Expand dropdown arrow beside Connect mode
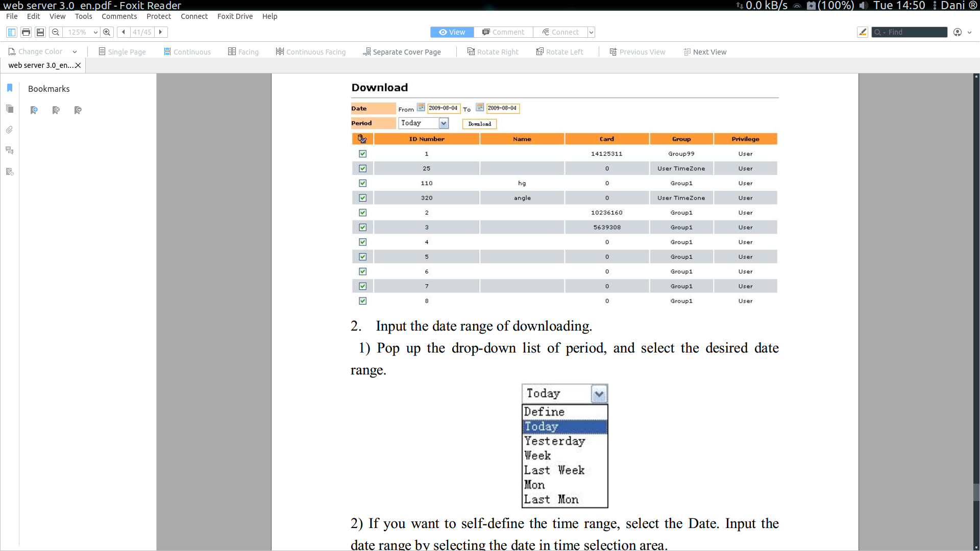This screenshot has height=551, width=980. [x=591, y=32]
